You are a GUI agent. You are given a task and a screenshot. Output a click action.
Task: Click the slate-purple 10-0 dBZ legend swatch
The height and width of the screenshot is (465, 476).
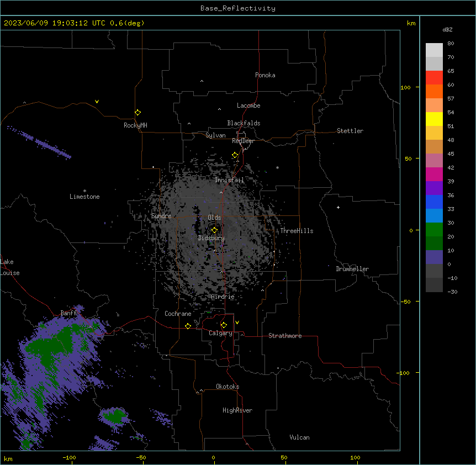click(x=434, y=257)
